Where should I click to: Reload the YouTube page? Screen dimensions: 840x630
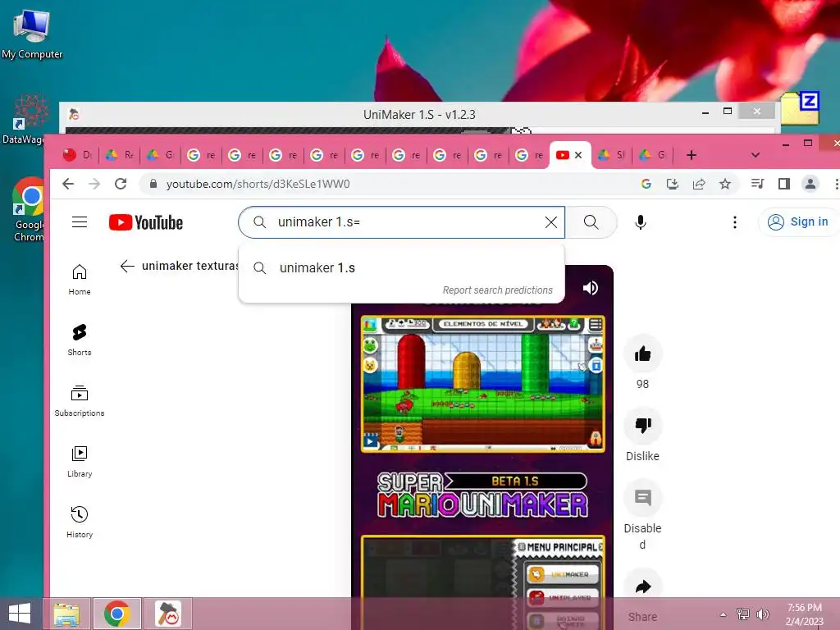121,185
